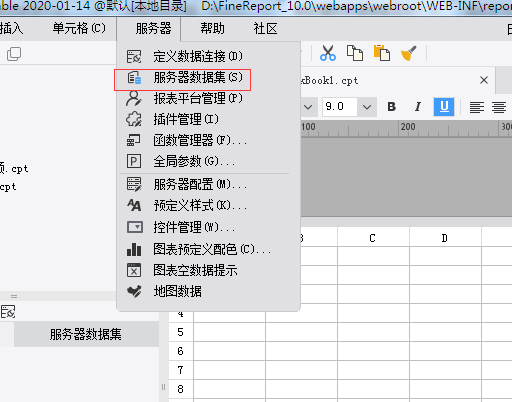Align text center
This screenshot has height=402, width=512.
point(499,107)
